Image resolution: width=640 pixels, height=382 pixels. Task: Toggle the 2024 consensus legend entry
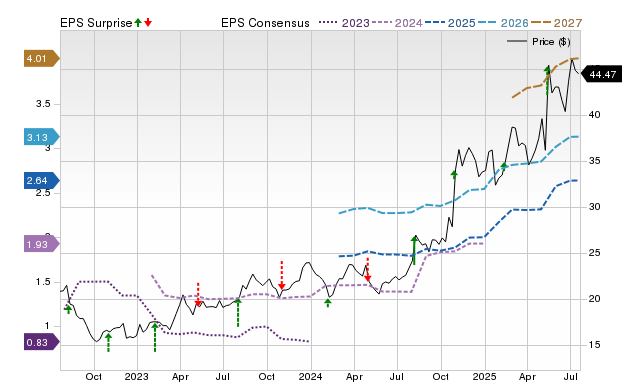(397, 23)
